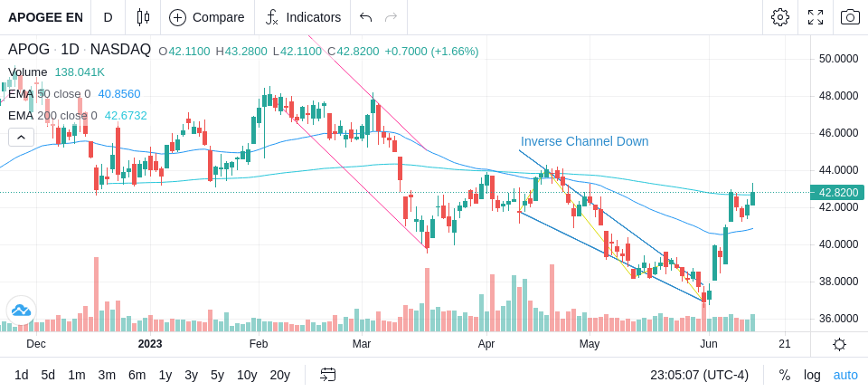Open time axis settings gear
The width and height of the screenshot is (868, 392).
(x=839, y=344)
